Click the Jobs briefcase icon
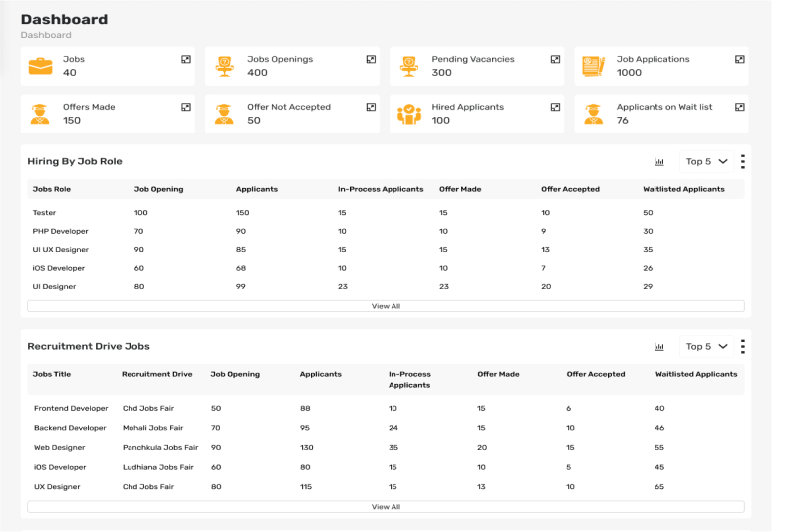The width and height of the screenshot is (786, 532). tap(40, 66)
